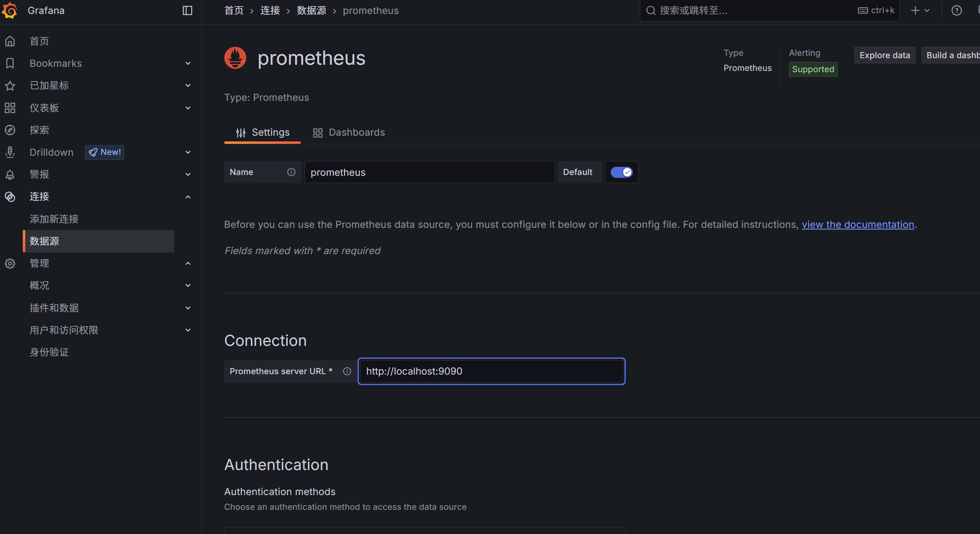
Task: Expand the Drilldown section chevron
Action: click(188, 152)
